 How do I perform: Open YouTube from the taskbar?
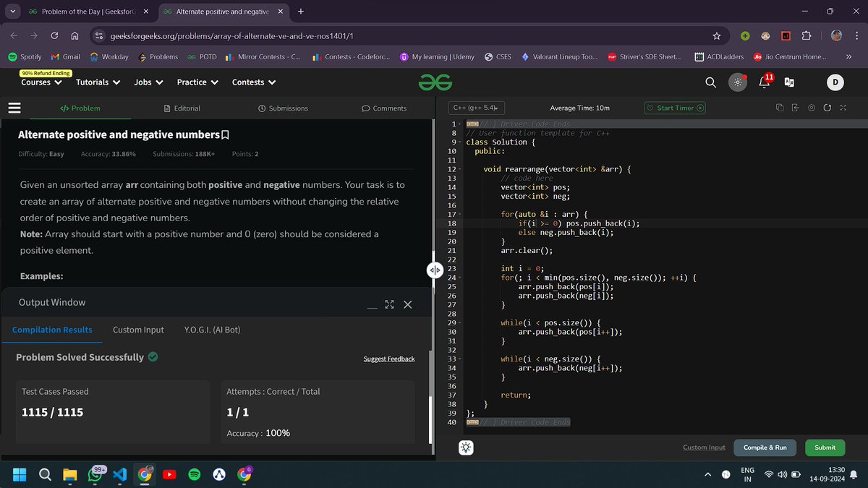tap(170, 474)
